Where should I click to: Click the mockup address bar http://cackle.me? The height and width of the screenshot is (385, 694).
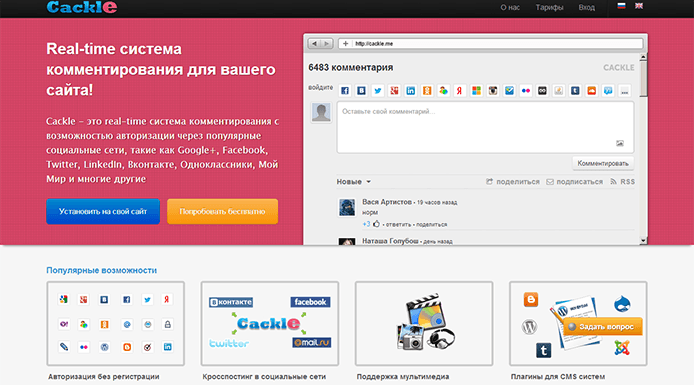[491, 43]
